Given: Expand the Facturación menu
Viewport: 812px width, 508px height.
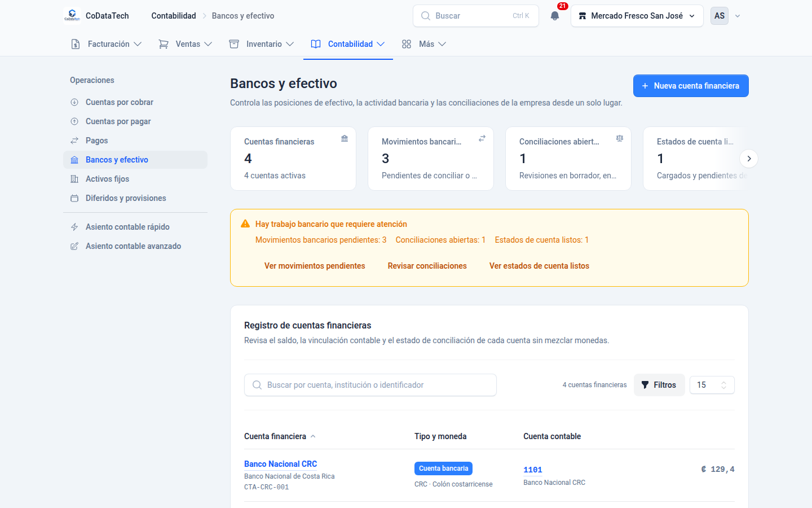Looking at the screenshot, I should click(x=106, y=44).
